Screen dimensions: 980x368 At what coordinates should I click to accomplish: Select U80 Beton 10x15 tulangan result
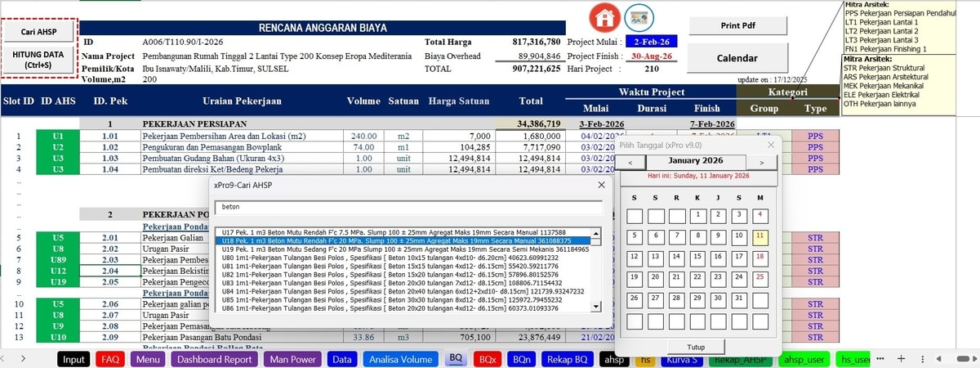pyautogui.click(x=403, y=257)
